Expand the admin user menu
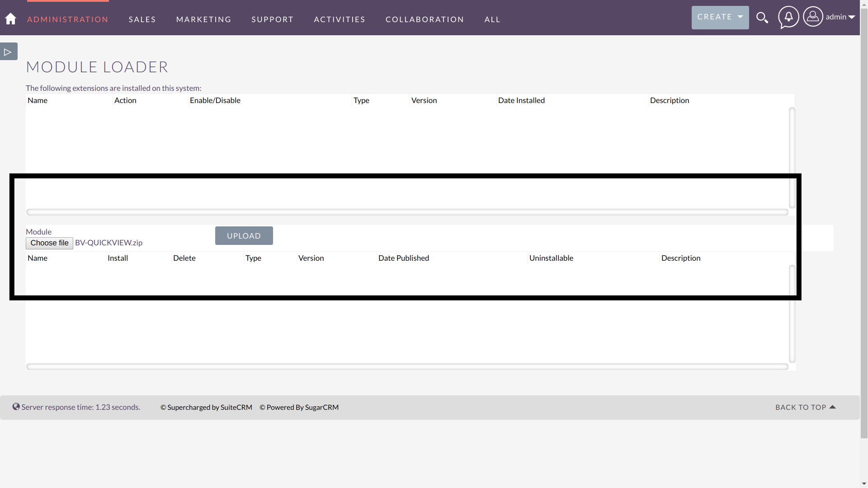This screenshot has width=868, height=488. pyautogui.click(x=840, y=17)
